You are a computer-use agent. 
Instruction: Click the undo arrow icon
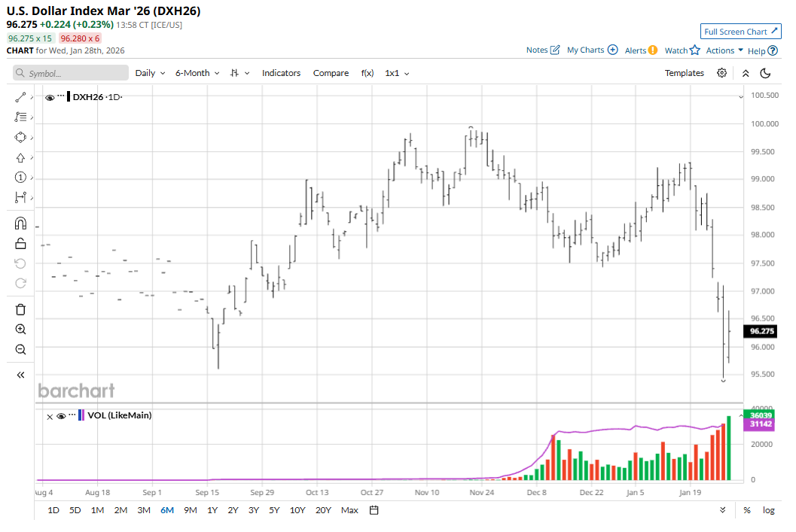[x=20, y=263]
